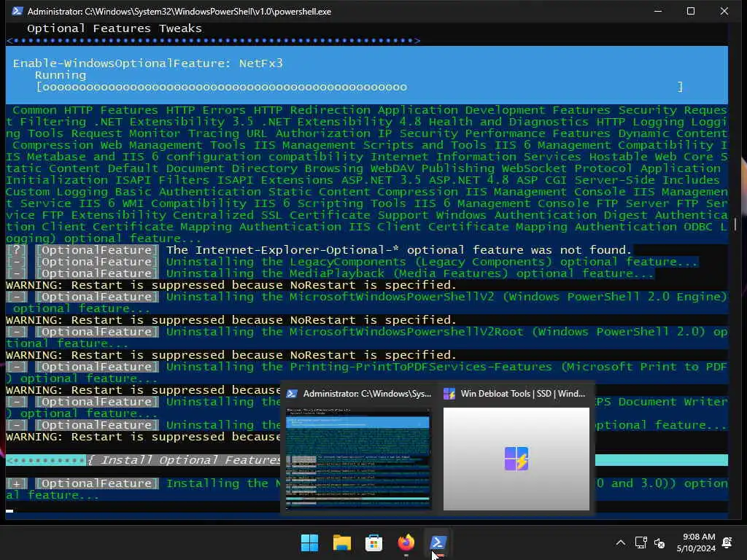Click the PowerShell icon in preview header

coord(292,393)
